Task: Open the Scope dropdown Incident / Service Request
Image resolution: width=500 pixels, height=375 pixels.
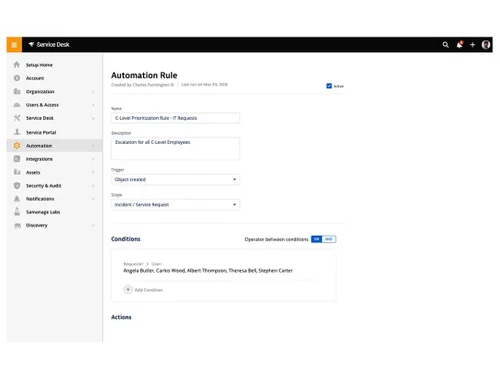Action: [x=175, y=205]
